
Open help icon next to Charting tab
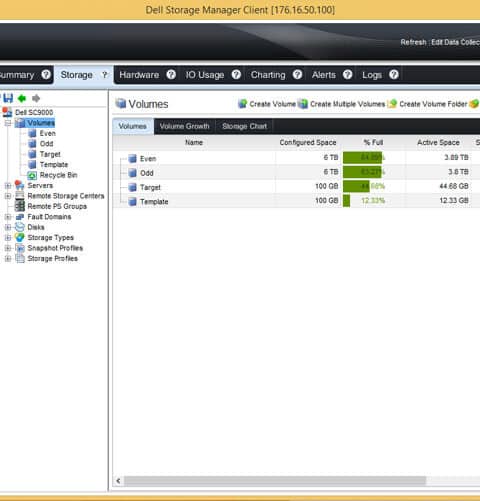click(x=297, y=74)
